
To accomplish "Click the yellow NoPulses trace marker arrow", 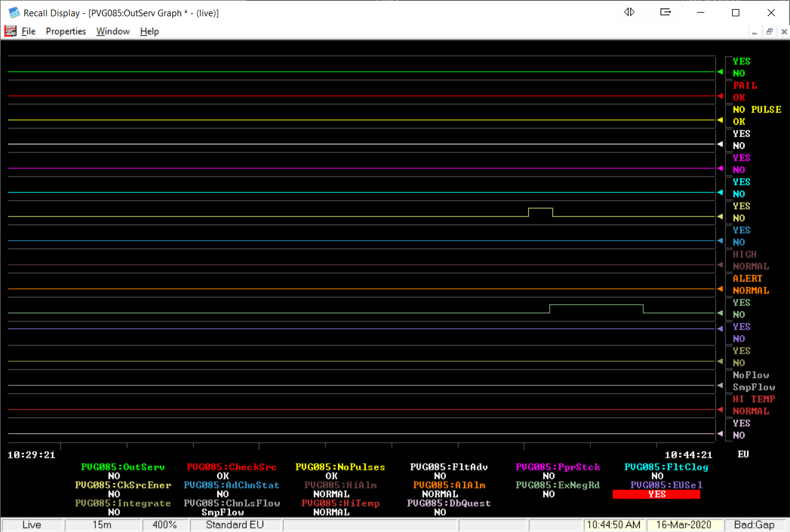I will 720,120.
